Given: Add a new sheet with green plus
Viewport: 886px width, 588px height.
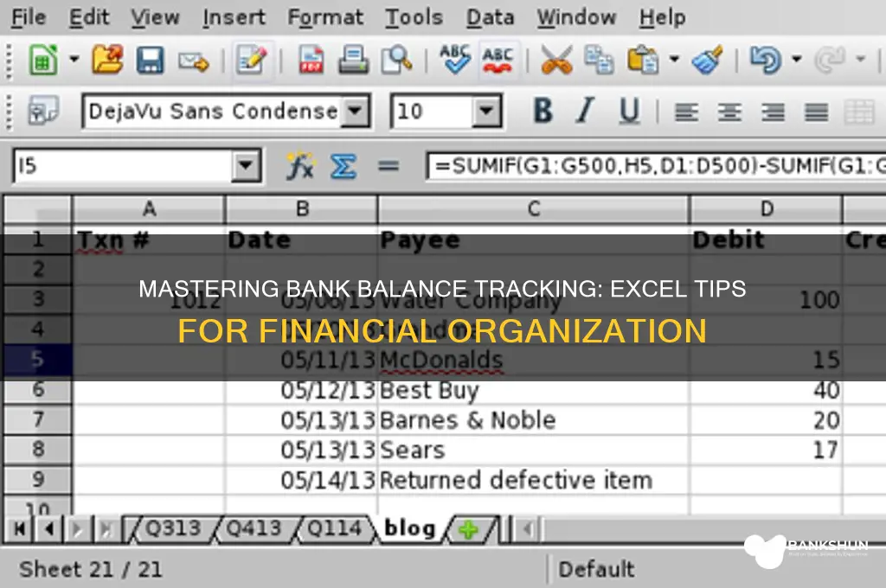Looking at the screenshot, I should 468,530.
